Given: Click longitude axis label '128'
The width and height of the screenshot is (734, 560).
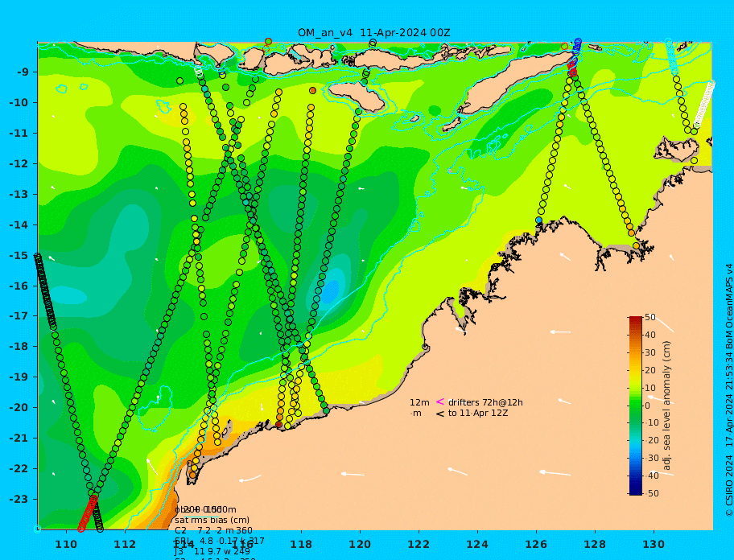Looking at the screenshot, I should [x=595, y=545].
